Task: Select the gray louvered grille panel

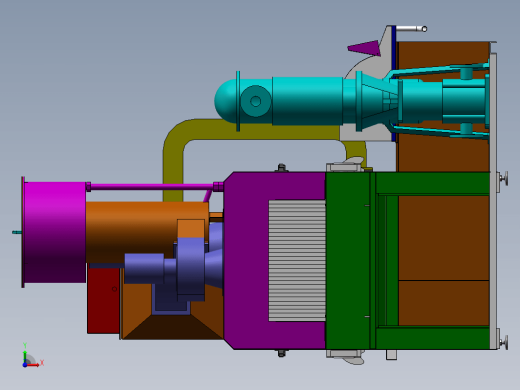Action: tap(297, 260)
